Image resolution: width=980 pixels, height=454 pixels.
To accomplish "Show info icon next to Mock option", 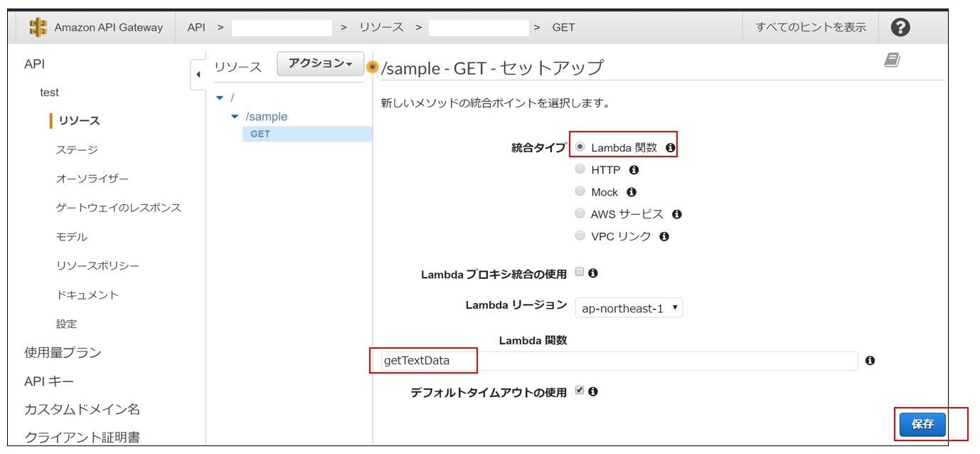I will tap(632, 192).
